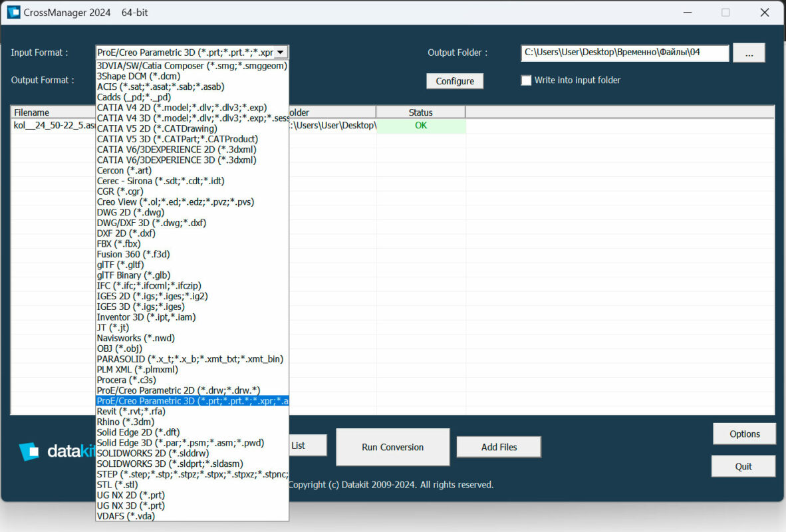Select highlighted ProE/Creo Parametric 3D entry
This screenshot has height=532, width=786.
[x=192, y=401]
